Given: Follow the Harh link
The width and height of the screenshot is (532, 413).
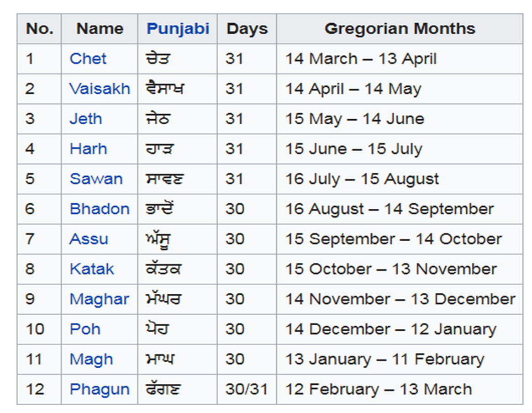Looking at the screenshot, I should click(x=88, y=149).
